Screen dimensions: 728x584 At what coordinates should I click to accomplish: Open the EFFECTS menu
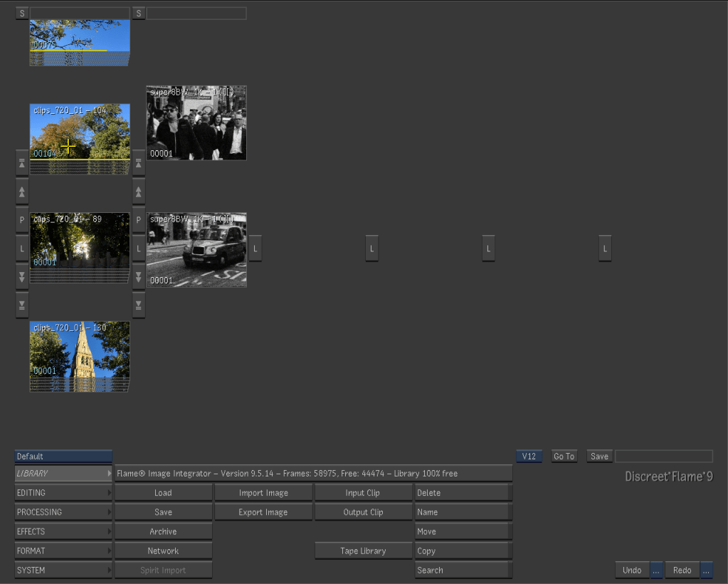[63, 531]
